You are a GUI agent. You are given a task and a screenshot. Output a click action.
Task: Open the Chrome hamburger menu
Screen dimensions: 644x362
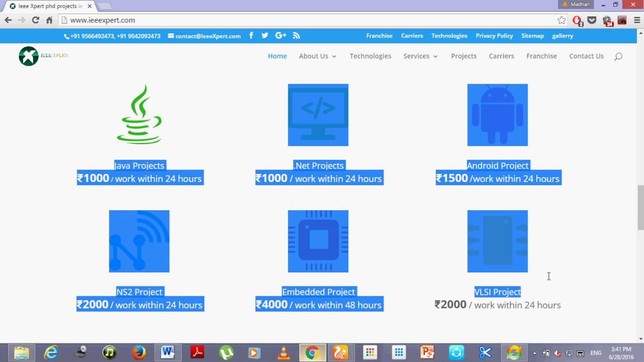tap(637, 20)
